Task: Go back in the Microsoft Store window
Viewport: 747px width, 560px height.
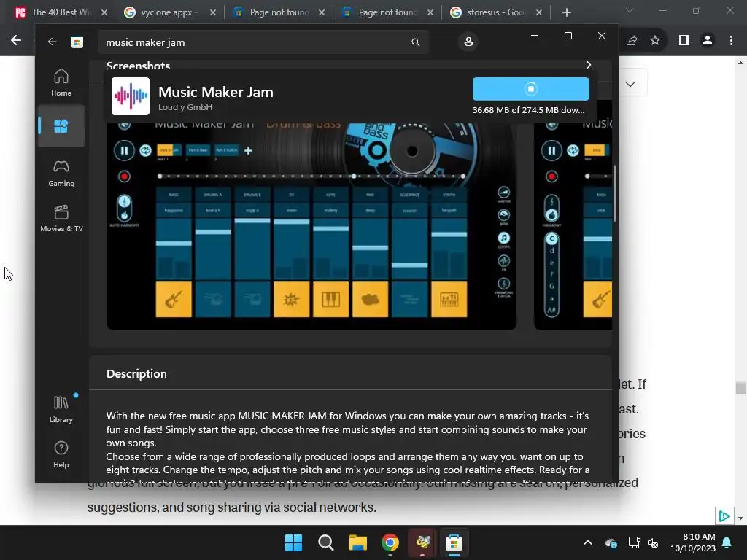Action: (x=52, y=42)
